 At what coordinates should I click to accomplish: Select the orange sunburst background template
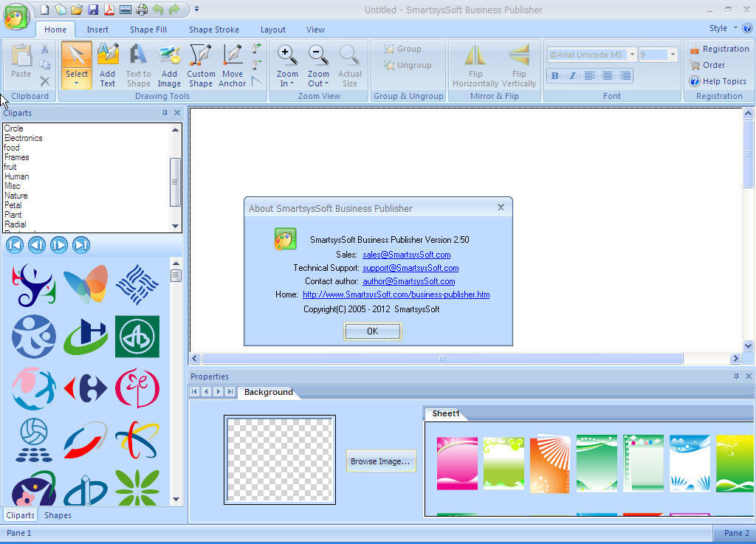click(x=549, y=464)
